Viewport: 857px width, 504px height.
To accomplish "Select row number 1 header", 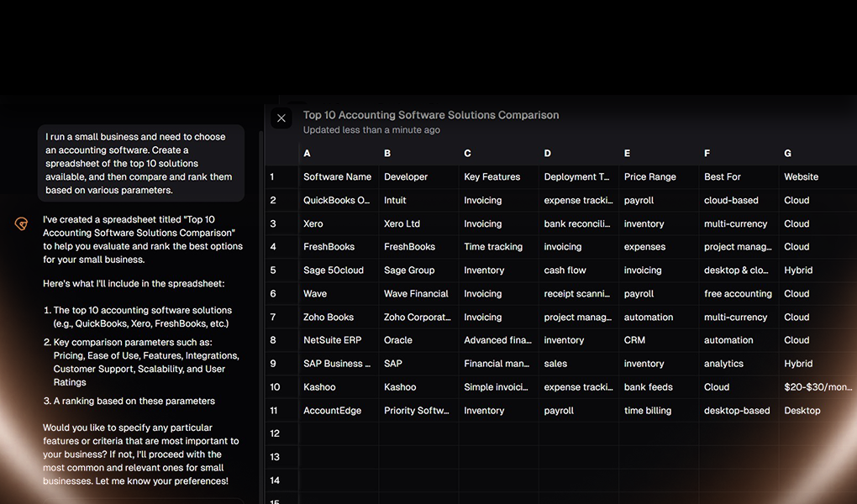I will click(x=282, y=177).
